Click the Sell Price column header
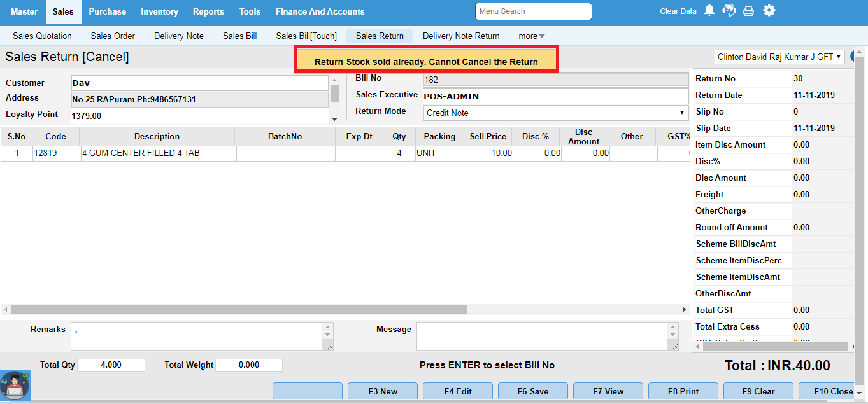The height and width of the screenshot is (404, 868). click(488, 136)
